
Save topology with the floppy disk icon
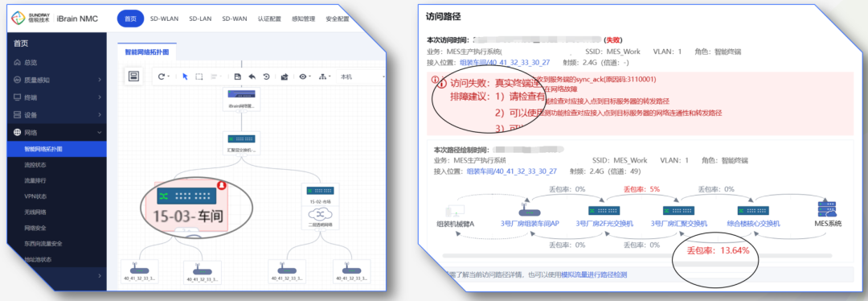tap(237, 77)
